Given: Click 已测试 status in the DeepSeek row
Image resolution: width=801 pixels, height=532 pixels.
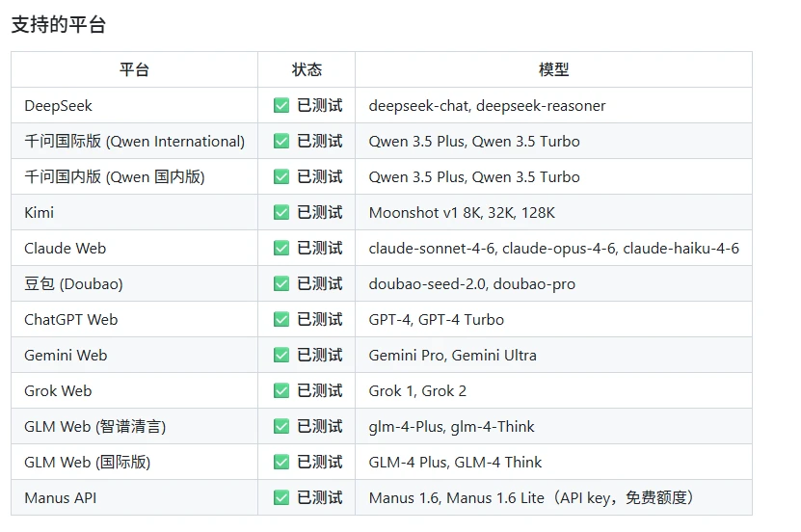Looking at the screenshot, I should click(x=320, y=106).
